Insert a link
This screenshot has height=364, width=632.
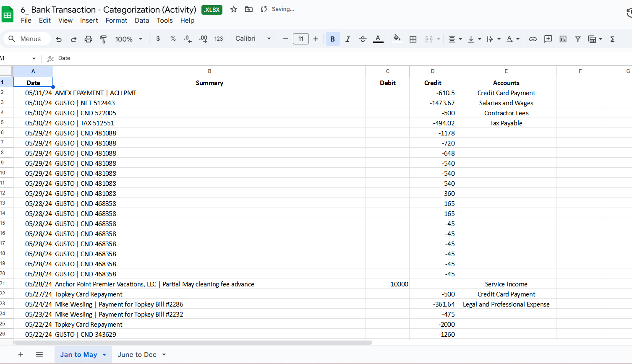click(533, 39)
